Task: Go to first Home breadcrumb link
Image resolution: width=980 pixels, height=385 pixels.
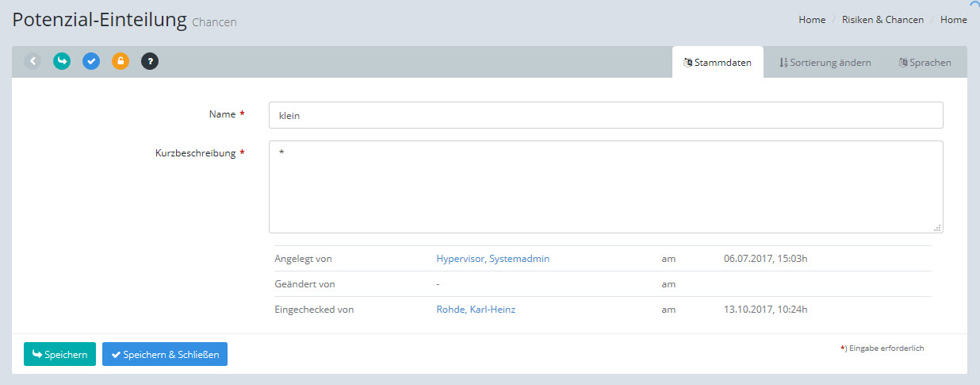Action: point(812,20)
